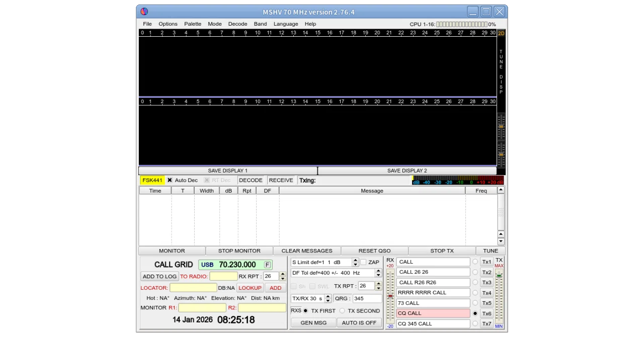Click the SAVE DISPLAY 2 button
The image size is (644, 337).
coord(407,171)
